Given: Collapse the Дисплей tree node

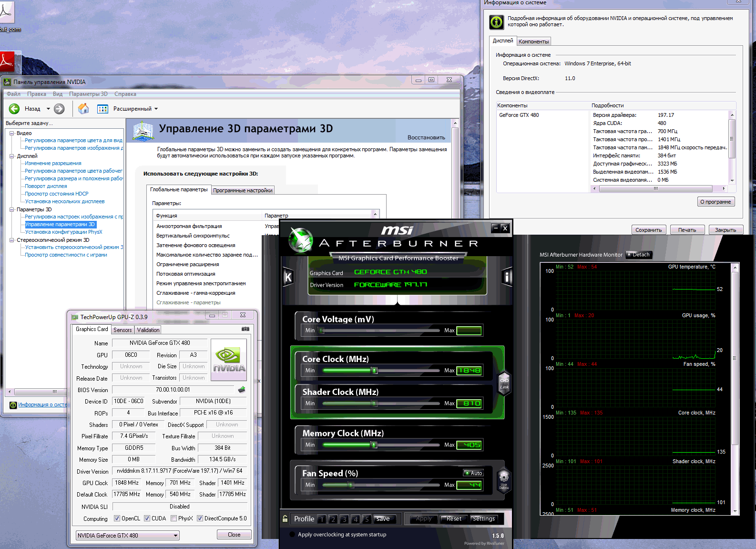Looking at the screenshot, I should (12, 156).
